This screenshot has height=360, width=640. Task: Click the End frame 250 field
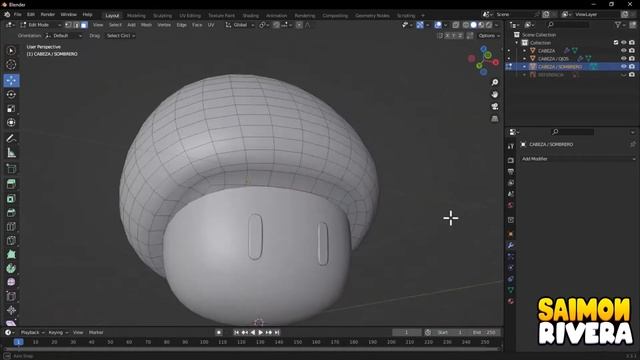click(484, 333)
